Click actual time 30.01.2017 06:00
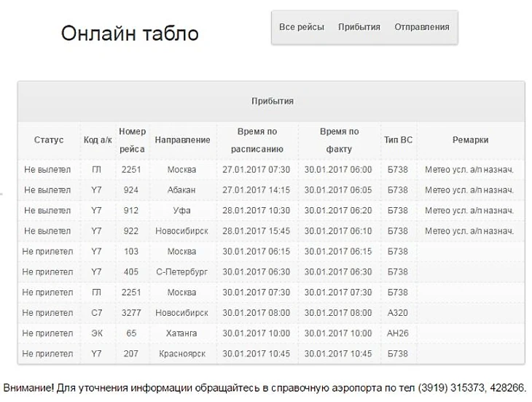 click(338, 169)
